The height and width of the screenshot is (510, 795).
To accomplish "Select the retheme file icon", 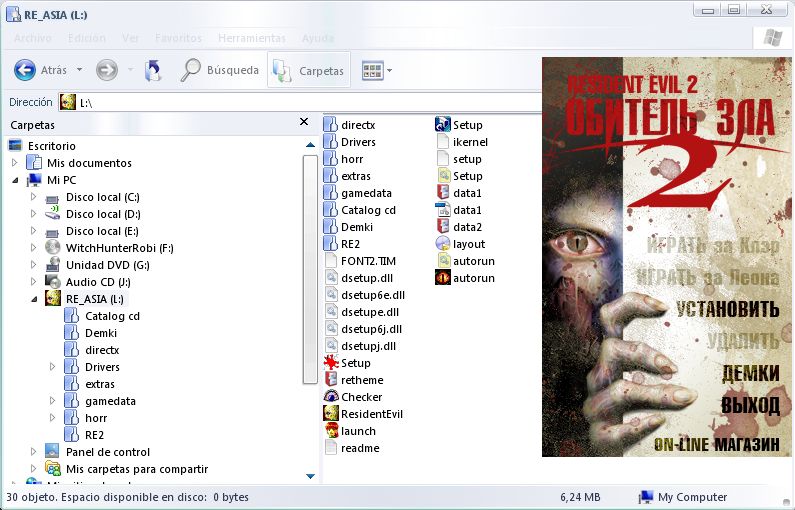I will 332,380.
